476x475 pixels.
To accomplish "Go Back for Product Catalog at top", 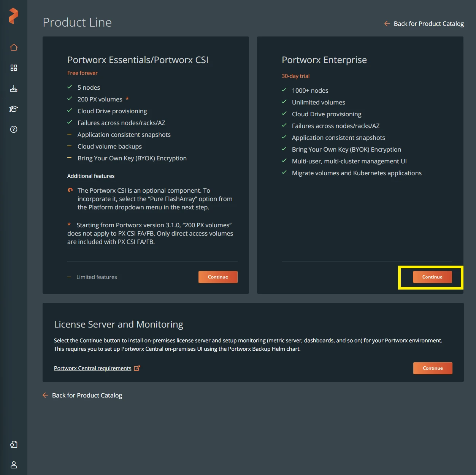I will pyautogui.click(x=428, y=24).
